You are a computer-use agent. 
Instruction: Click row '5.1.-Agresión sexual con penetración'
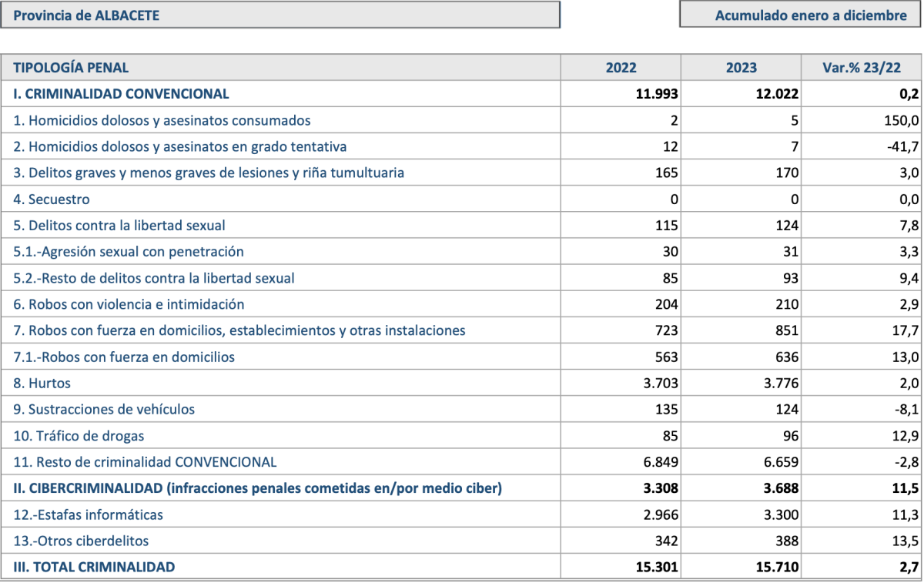[461, 251]
